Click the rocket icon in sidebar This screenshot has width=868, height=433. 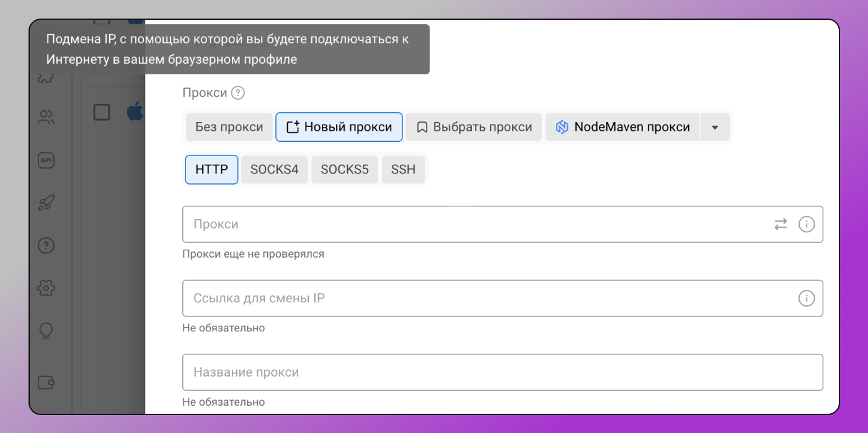(x=46, y=203)
